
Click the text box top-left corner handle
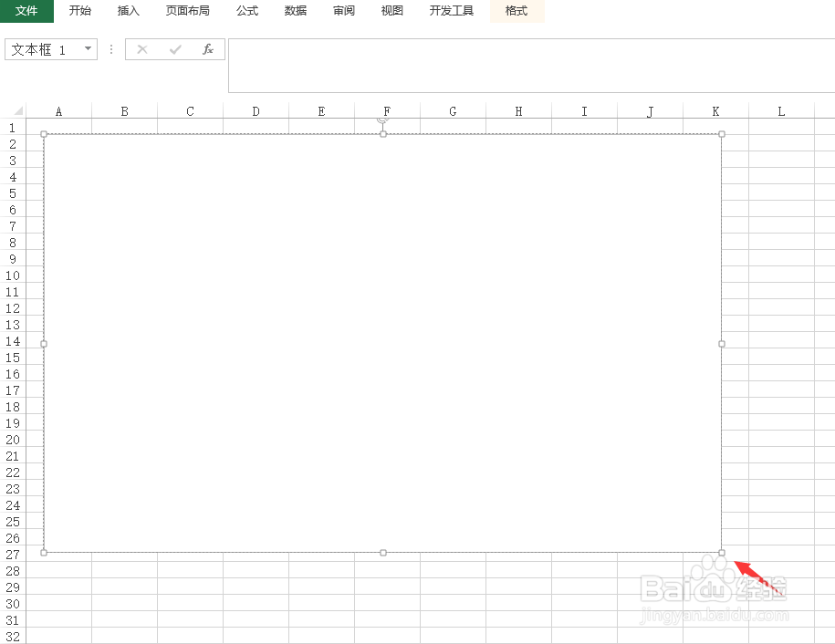(x=44, y=134)
